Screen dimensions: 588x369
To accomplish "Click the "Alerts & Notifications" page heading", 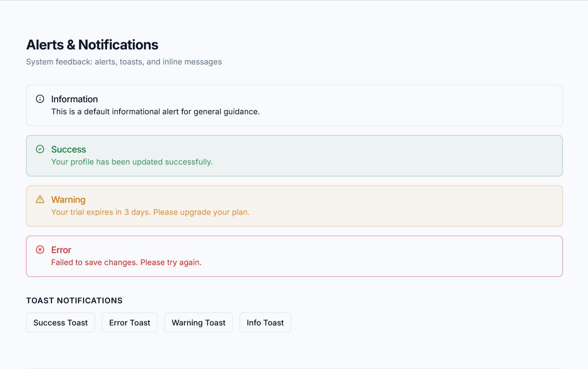I will click(92, 45).
